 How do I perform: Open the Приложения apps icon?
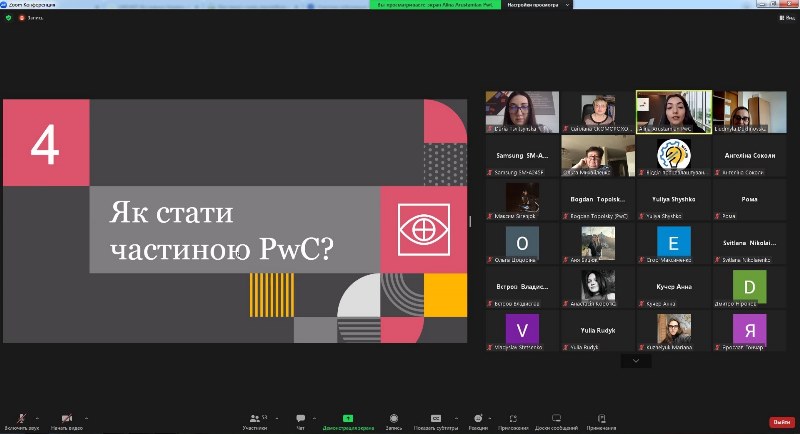[513, 418]
